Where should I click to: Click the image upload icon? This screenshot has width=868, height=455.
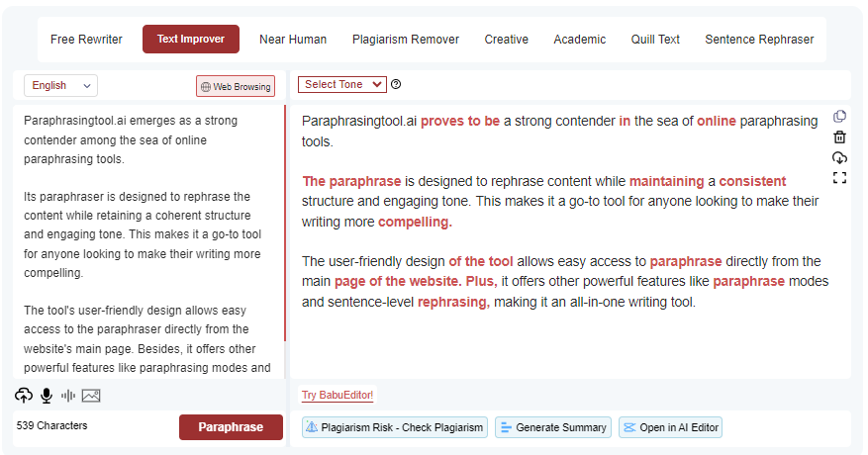(91, 396)
